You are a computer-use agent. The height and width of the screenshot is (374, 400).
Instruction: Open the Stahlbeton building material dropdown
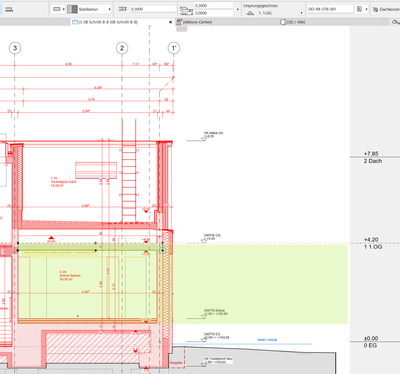click(x=109, y=9)
